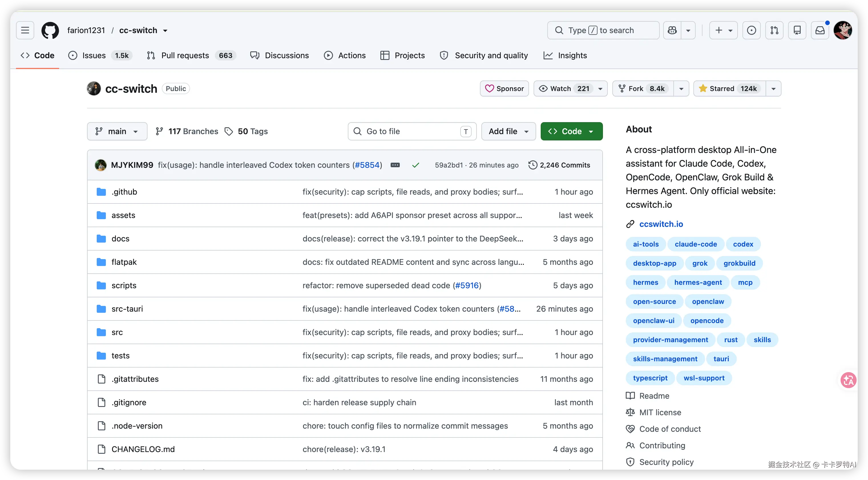Click the farion1231 owner link
Image resolution: width=868 pixels, height=480 pixels.
point(86,30)
